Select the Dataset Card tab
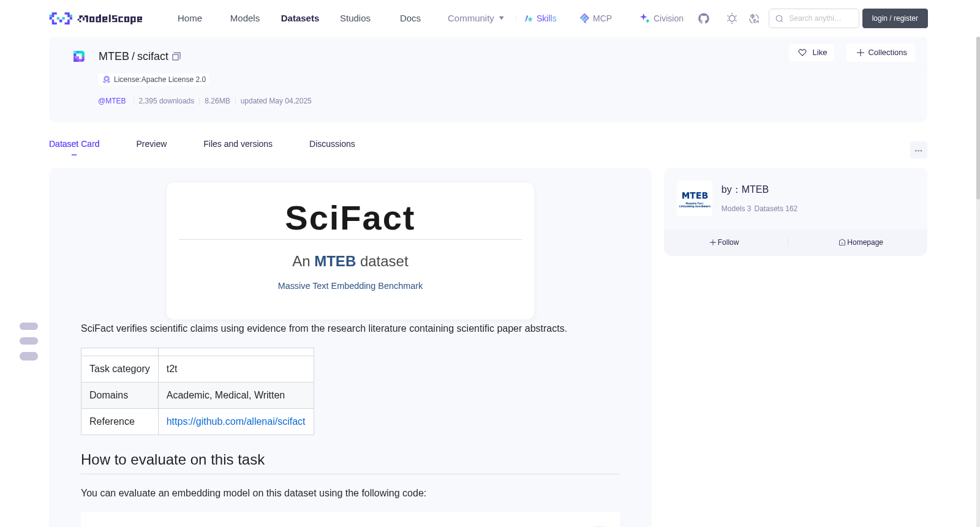 (74, 144)
